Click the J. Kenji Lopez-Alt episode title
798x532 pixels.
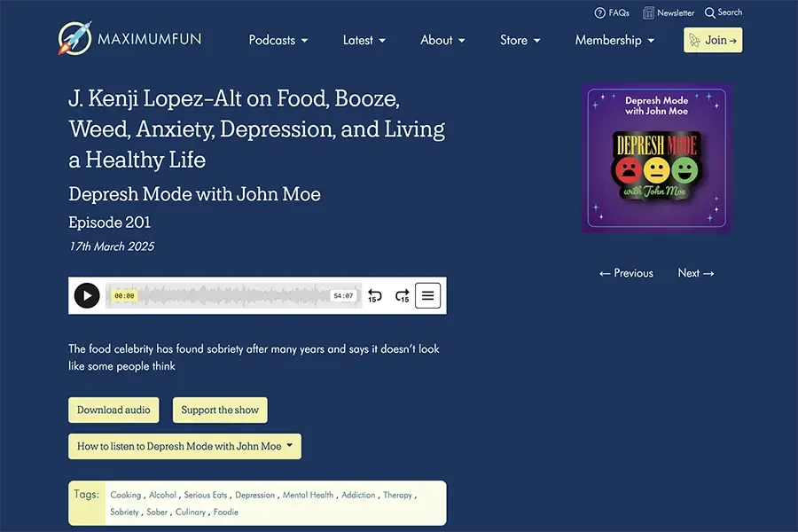(257, 129)
